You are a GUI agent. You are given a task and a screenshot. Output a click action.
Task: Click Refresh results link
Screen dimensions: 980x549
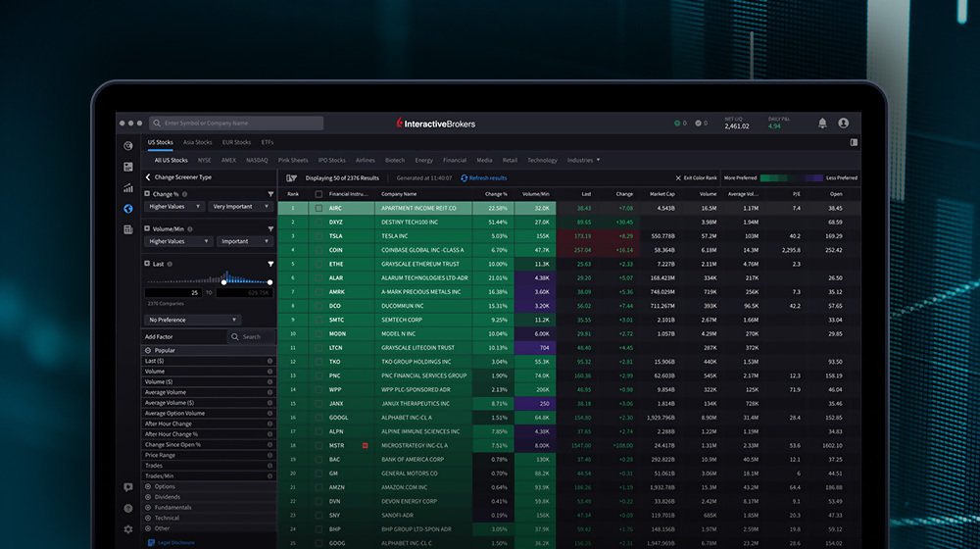point(483,178)
